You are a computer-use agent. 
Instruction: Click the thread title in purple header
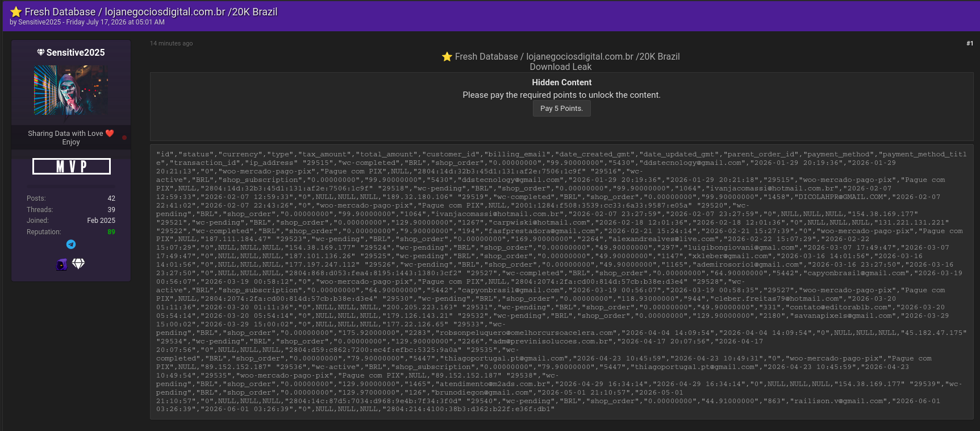coord(151,12)
